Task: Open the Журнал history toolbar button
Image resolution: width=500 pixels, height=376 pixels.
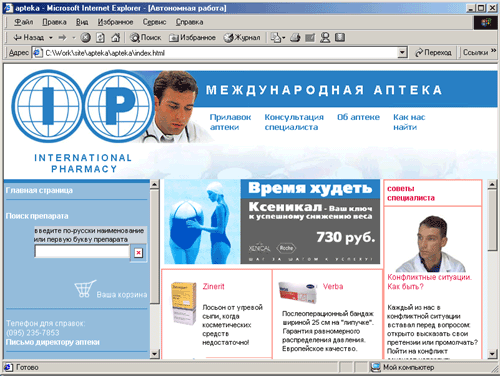Action: (x=242, y=38)
